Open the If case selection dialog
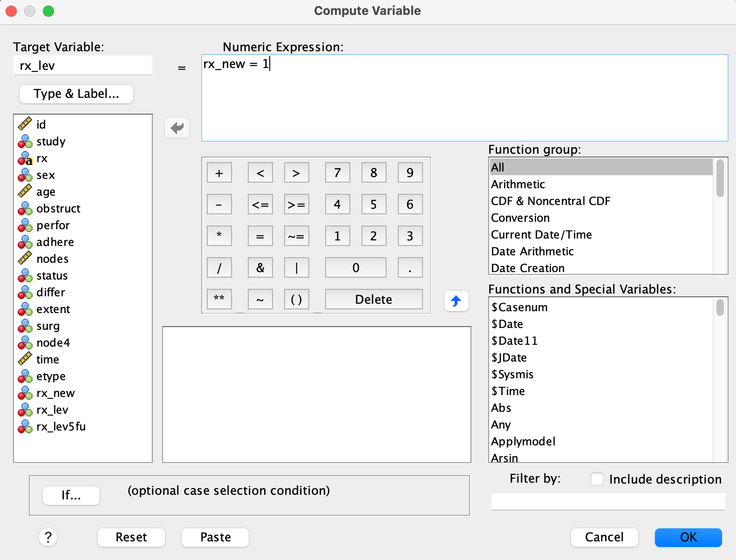Screen dimensions: 736x560 tap(71, 495)
